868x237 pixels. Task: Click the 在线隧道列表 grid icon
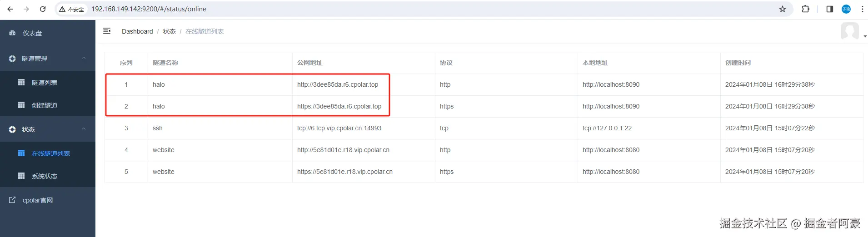click(21, 153)
